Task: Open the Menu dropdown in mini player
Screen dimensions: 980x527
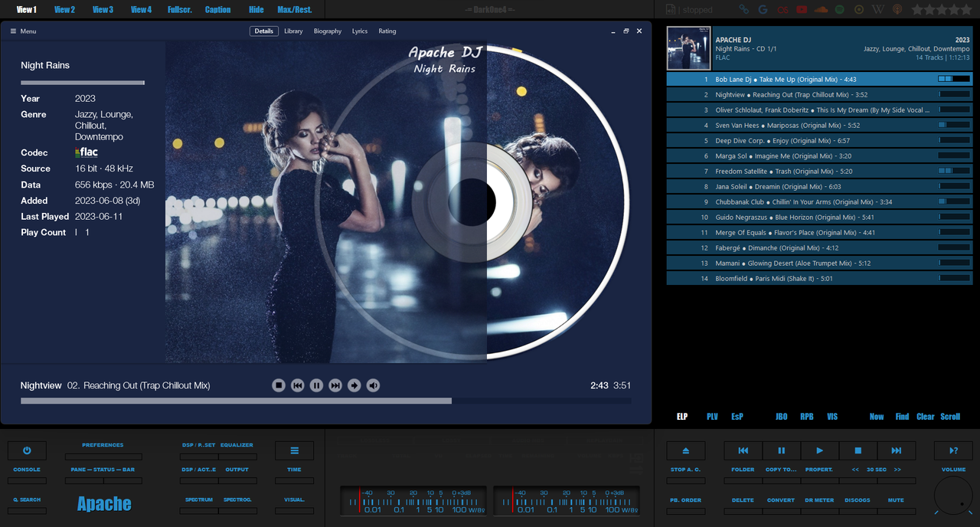Action: coord(23,31)
